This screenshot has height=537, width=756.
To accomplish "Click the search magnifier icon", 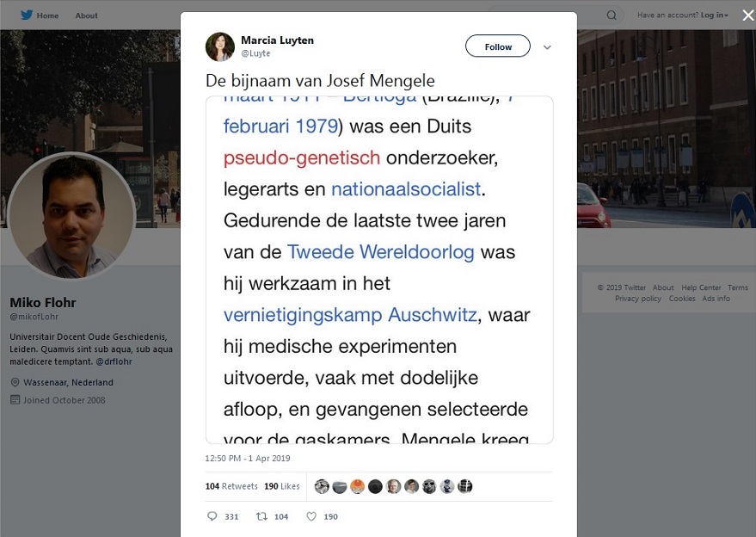I will pyautogui.click(x=612, y=15).
